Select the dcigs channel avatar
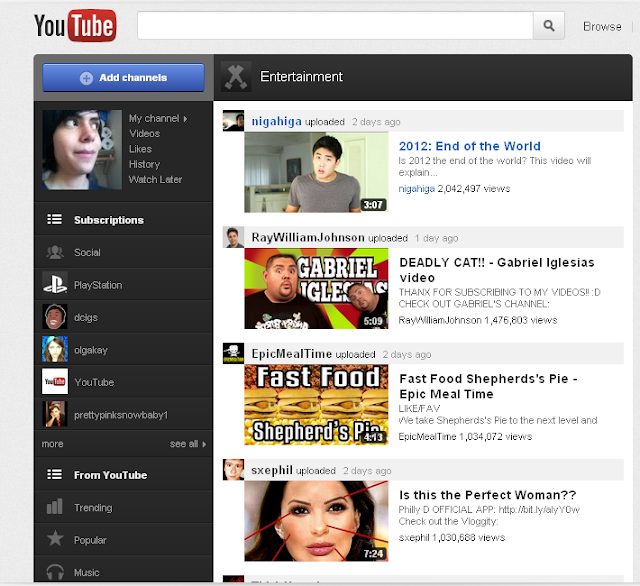 click(x=55, y=317)
